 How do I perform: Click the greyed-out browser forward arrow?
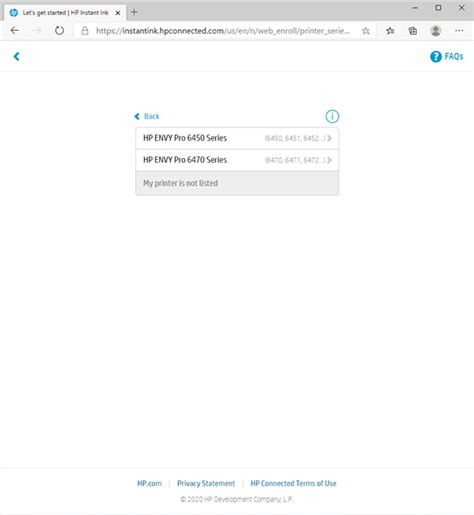pos(37,31)
